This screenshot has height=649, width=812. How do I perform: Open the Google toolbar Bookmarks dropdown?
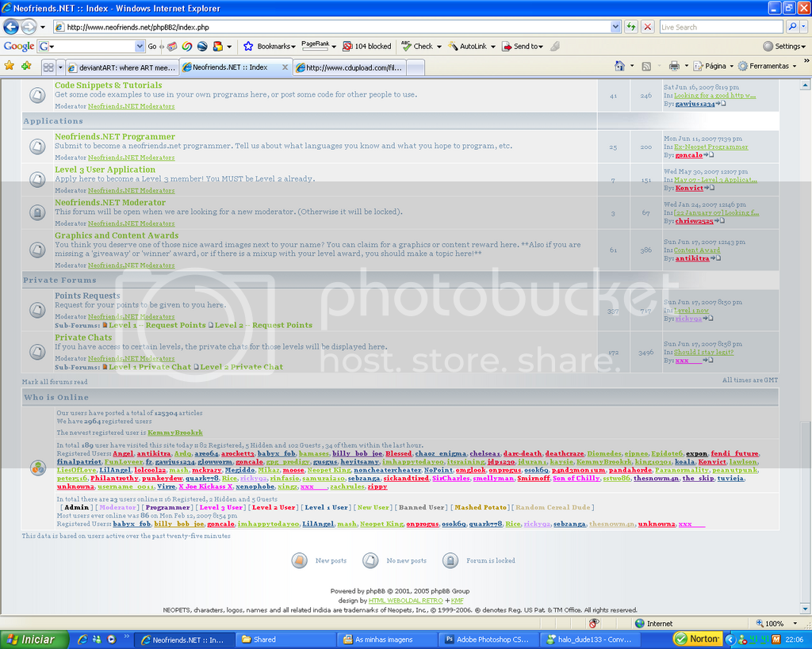(x=270, y=47)
